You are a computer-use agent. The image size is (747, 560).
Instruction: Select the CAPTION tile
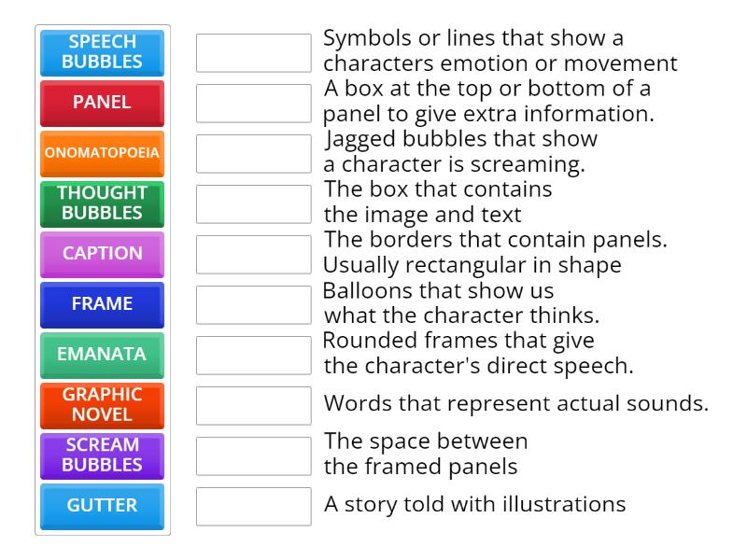pyautogui.click(x=102, y=254)
